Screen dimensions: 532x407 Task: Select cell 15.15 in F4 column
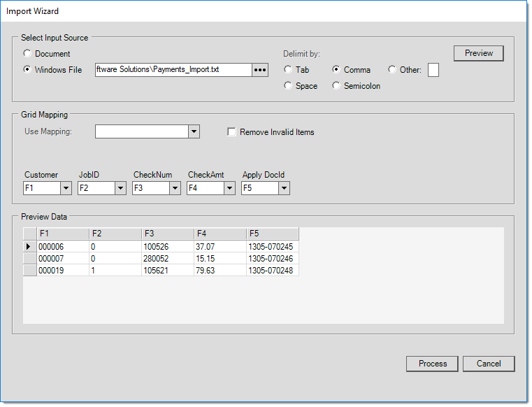coord(220,258)
